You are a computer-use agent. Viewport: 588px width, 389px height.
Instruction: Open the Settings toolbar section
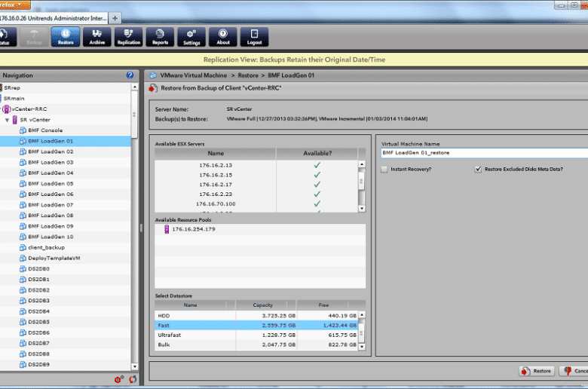[191, 37]
